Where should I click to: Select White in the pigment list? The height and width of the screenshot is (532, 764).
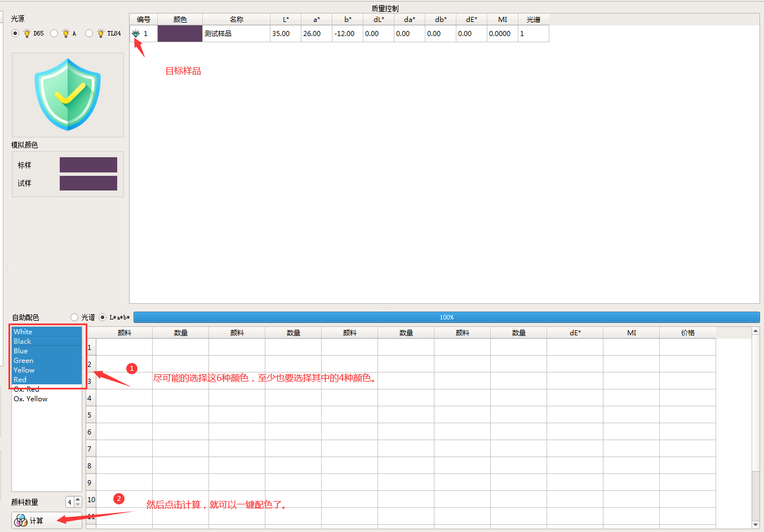[x=23, y=332]
